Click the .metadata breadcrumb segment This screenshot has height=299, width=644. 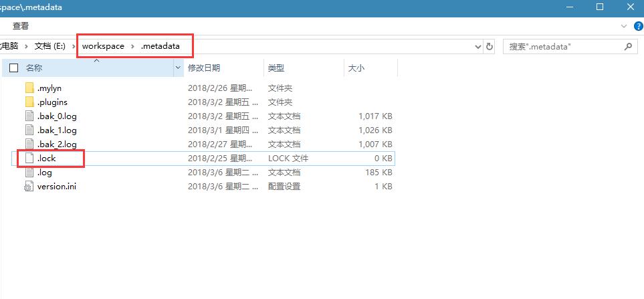tap(160, 46)
